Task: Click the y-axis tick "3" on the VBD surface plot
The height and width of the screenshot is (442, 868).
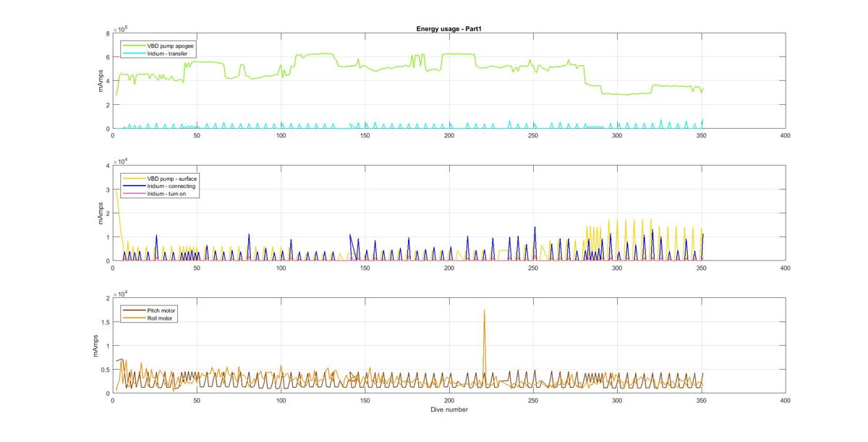Action: click(x=107, y=190)
